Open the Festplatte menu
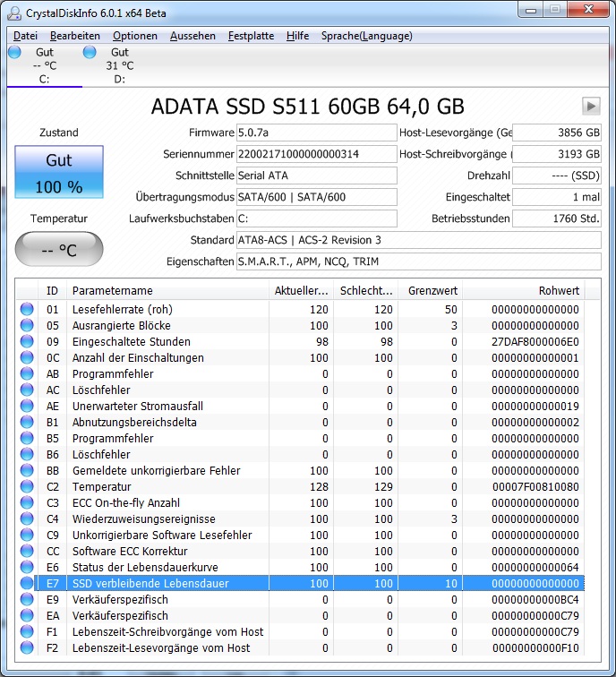The image size is (616, 677). tap(252, 36)
